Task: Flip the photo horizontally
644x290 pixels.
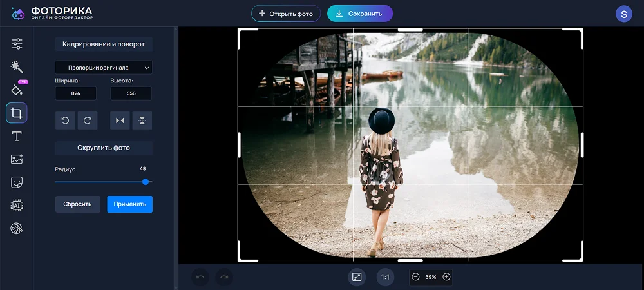Action: tap(120, 121)
